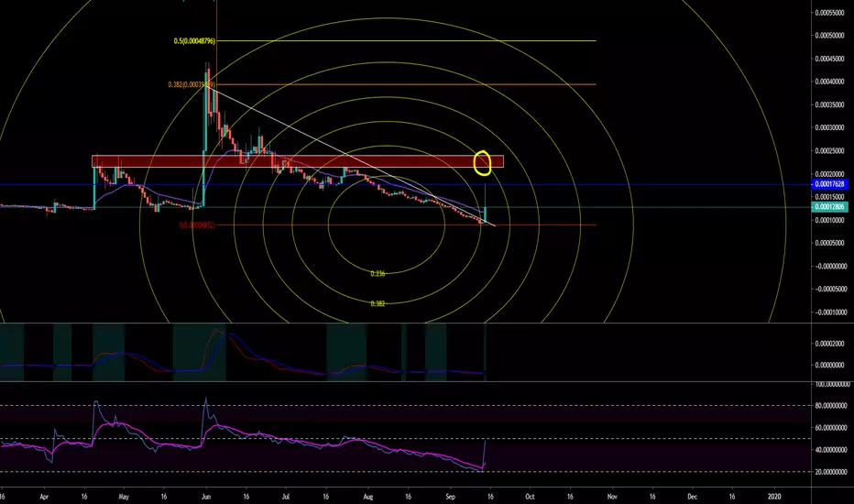The image size is (854, 504).
Task: Click the 0.00035000 price axis label
Action: (x=830, y=104)
